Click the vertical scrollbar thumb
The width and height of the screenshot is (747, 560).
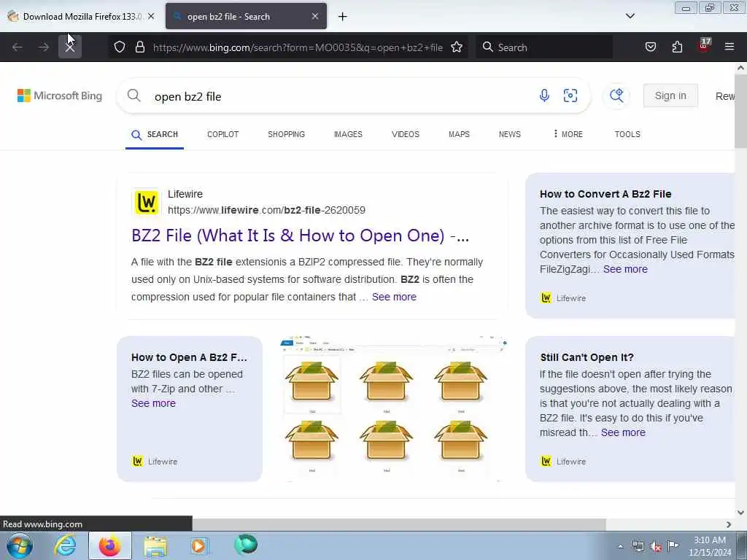coord(740,112)
